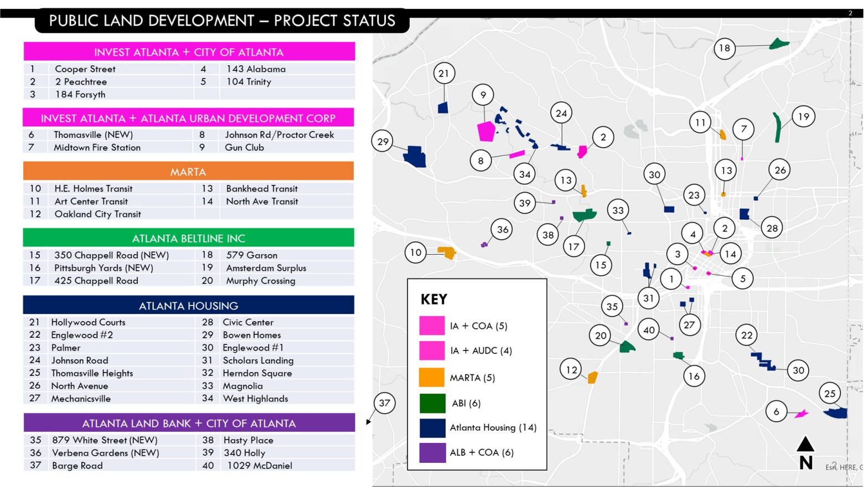
Task: Click the Bowen Homes parcel shape on map
Action: (415, 156)
